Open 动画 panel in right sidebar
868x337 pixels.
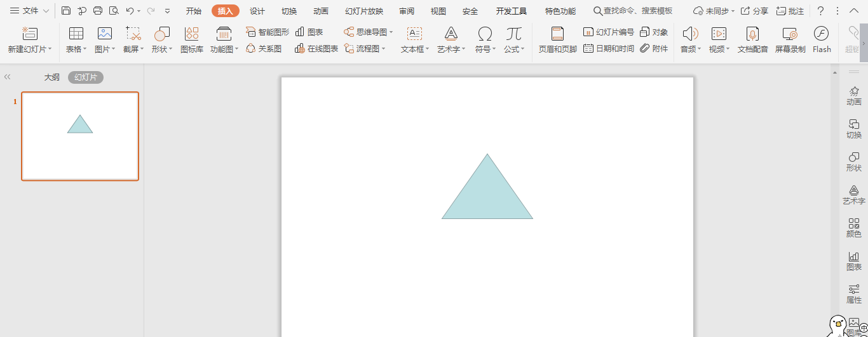pos(854,96)
